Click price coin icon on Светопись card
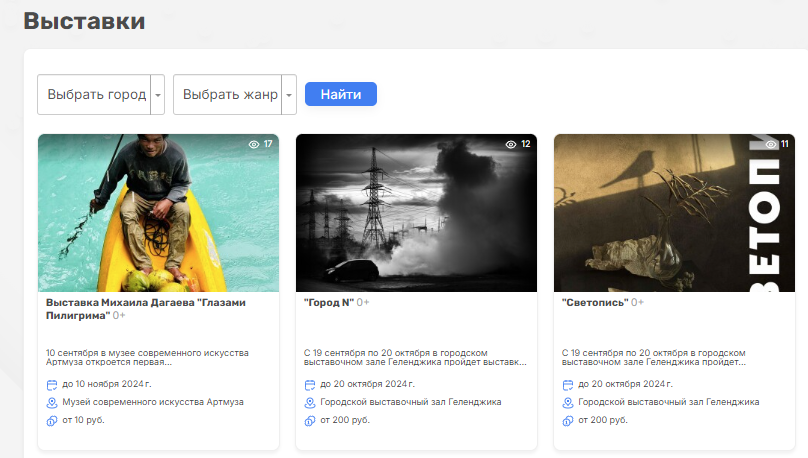This screenshot has width=808, height=458. [568, 420]
